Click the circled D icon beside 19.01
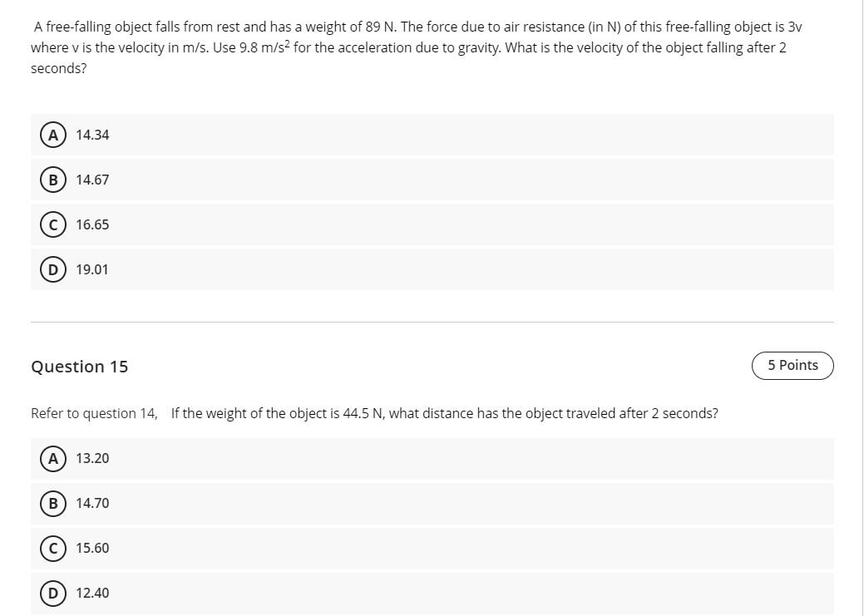This screenshot has height=616, width=864. pyautogui.click(x=53, y=269)
